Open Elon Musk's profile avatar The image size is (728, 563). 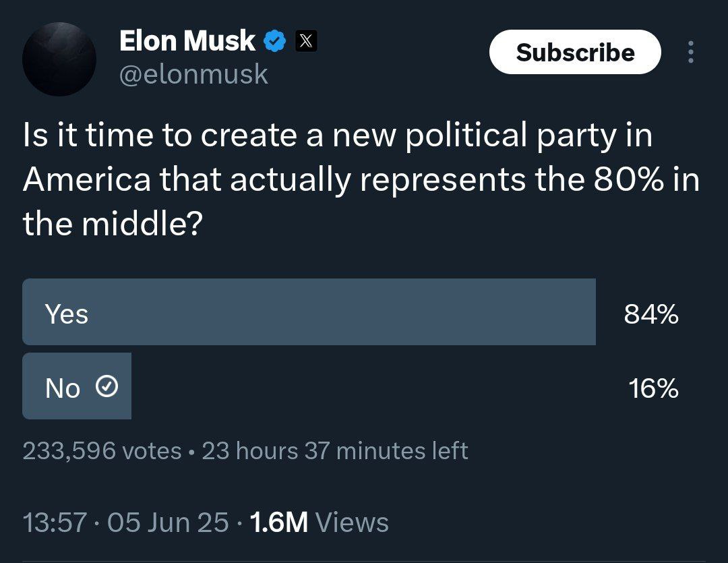click(x=59, y=59)
